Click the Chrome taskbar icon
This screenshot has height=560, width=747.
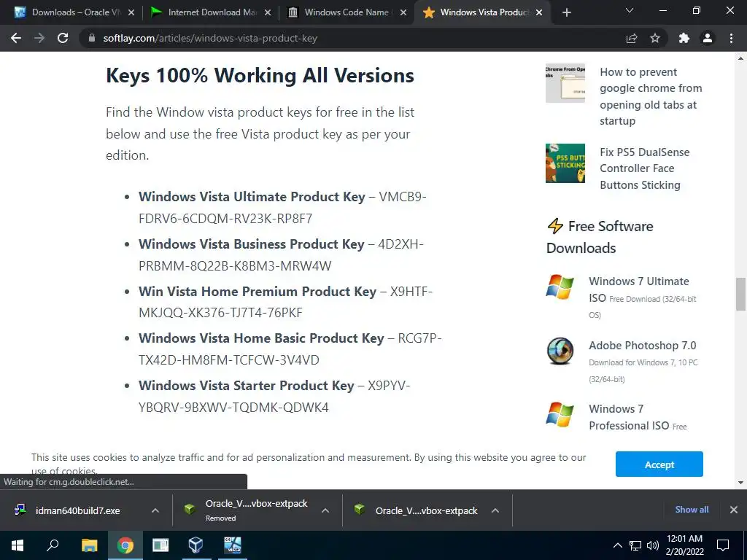[125, 545]
